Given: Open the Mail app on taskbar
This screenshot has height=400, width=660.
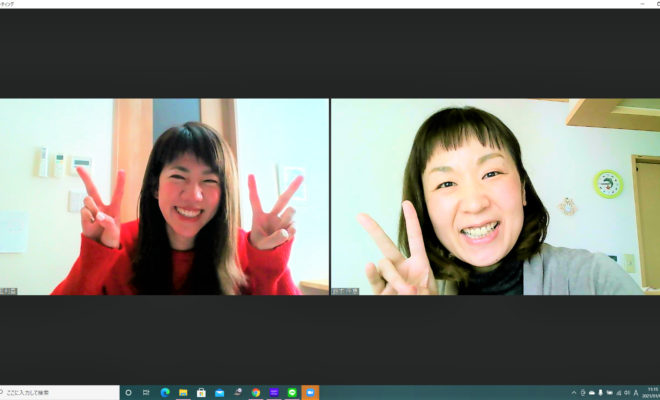Looking at the screenshot, I should pos(219,393).
